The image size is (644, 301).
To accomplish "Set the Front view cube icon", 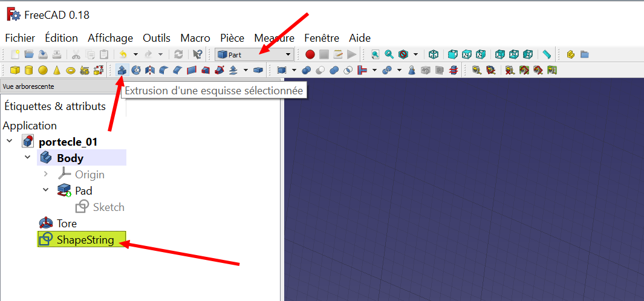I will [452, 54].
